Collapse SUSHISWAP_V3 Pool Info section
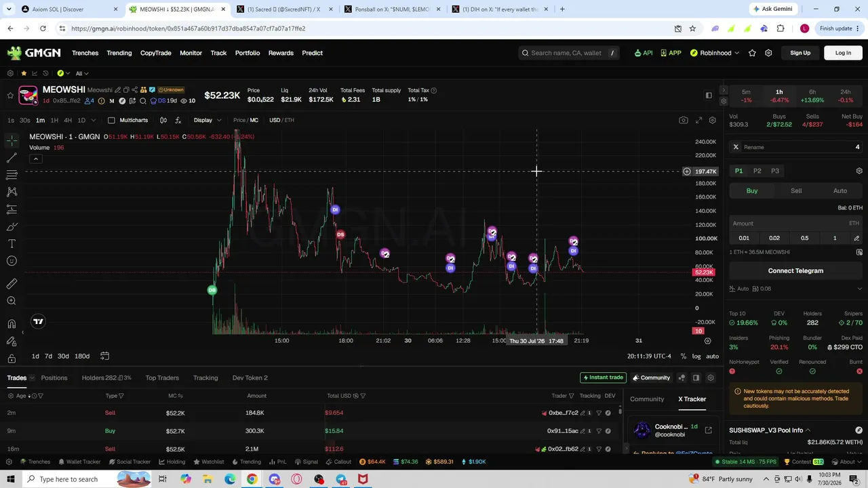 (808, 430)
